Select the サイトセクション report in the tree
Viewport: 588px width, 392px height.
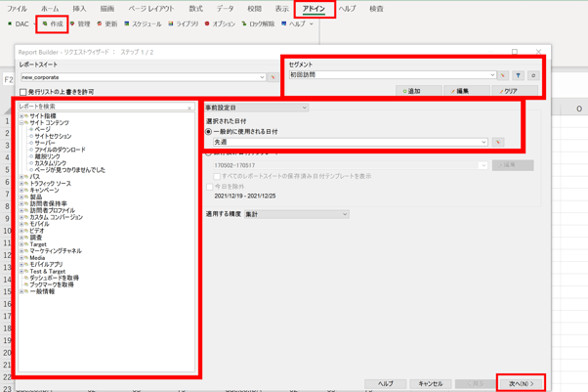tap(53, 136)
